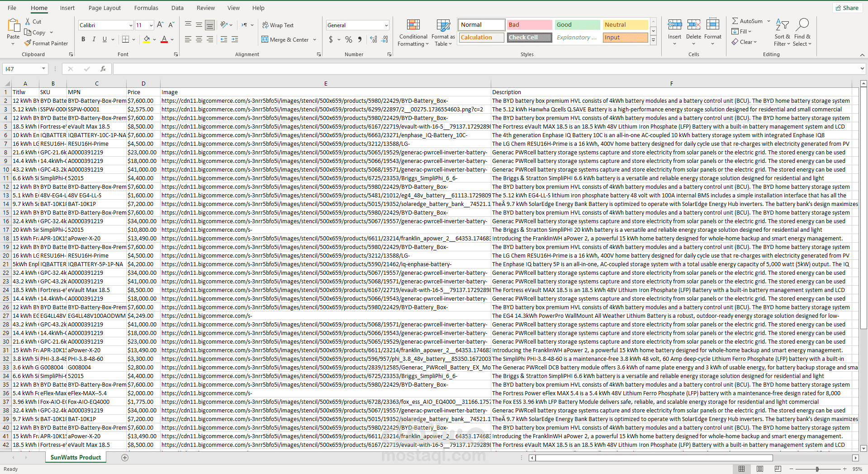Expand the cell styles gallery
This screenshot has height=474, width=868.
653,40
